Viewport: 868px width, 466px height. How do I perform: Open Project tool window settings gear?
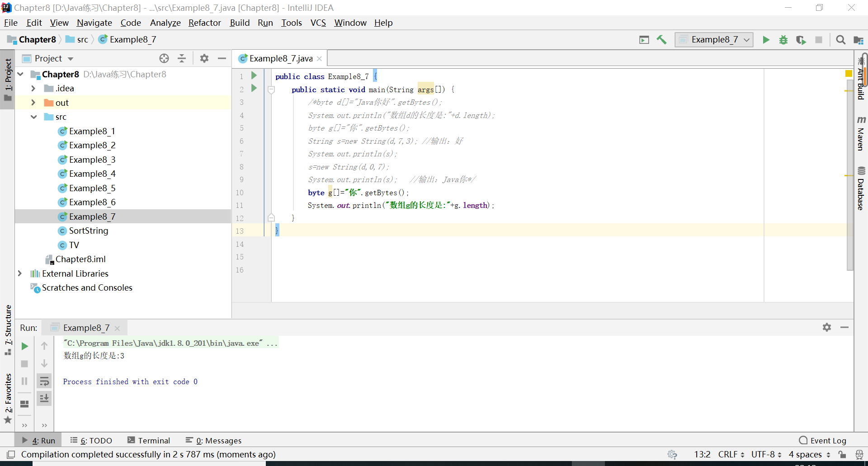pyautogui.click(x=204, y=58)
